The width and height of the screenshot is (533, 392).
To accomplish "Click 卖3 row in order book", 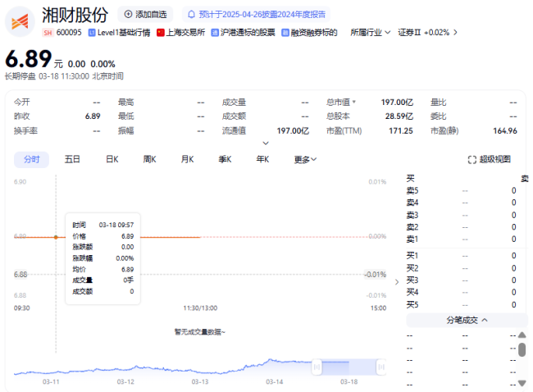I will (x=461, y=215).
